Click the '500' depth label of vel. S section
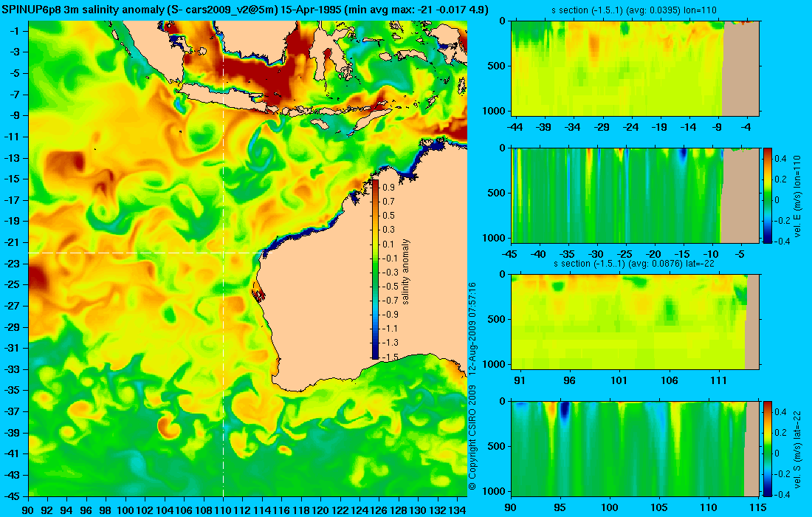Viewport: 812px width, 517px height. (x=497, y=446)
